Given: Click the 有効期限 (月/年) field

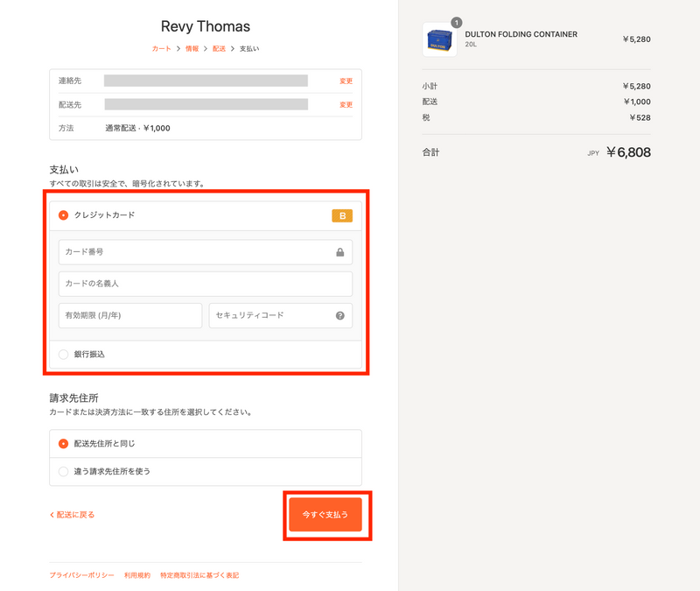Looking at the screenshot, I should 130,315.
